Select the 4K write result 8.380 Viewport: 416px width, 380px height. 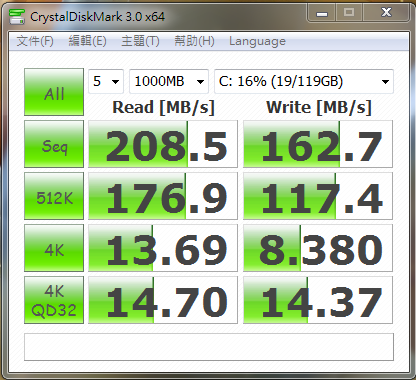(318, 248)
